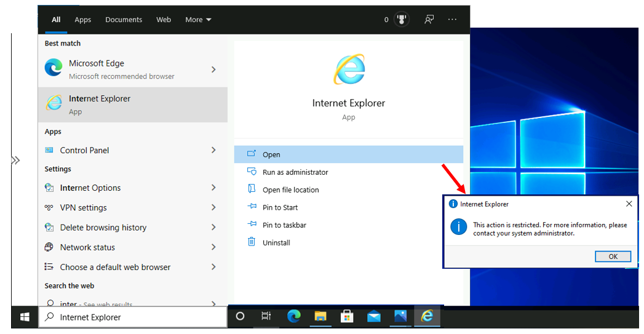Click the Pin to Start pin icon
This screenshot has width=644, height=334.
(252, 206)
